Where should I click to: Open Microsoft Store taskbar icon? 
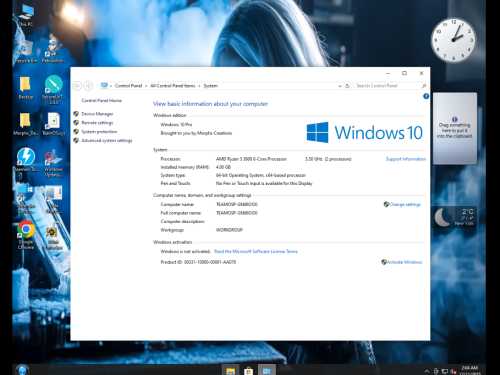248,371
